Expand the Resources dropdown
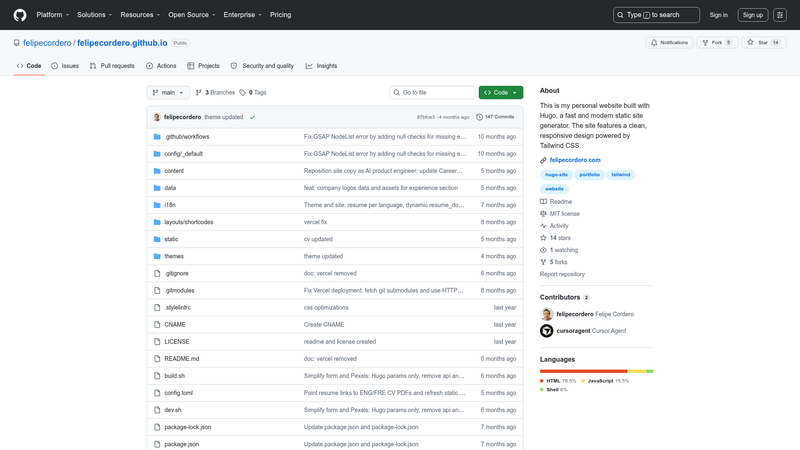This screenshot has height=450, width=800. point(140,15)
